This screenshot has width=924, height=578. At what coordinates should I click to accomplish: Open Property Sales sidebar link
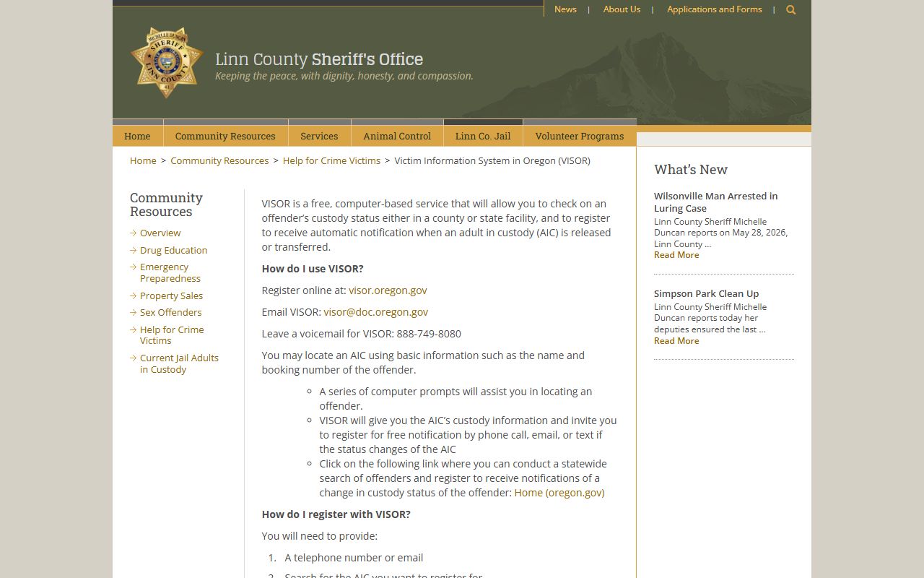click(x=171, y=296)
